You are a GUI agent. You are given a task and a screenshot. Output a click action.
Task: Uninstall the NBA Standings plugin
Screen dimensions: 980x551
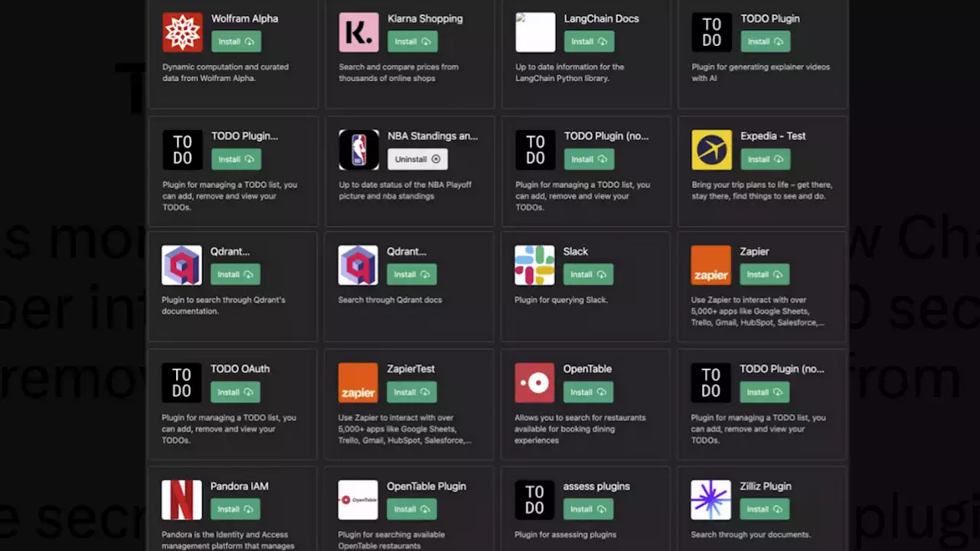pos(418,159)
